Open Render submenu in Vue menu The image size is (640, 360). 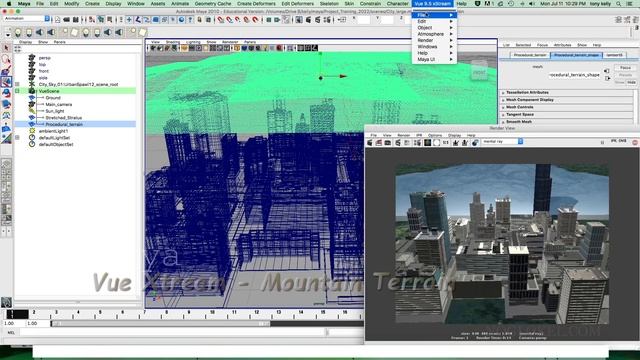coord(434,40)
